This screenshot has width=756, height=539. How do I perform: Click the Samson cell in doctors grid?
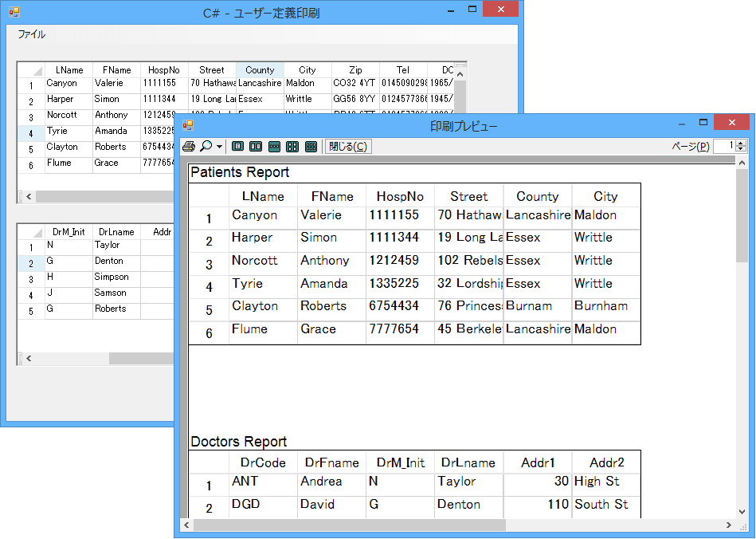point(116,295)
